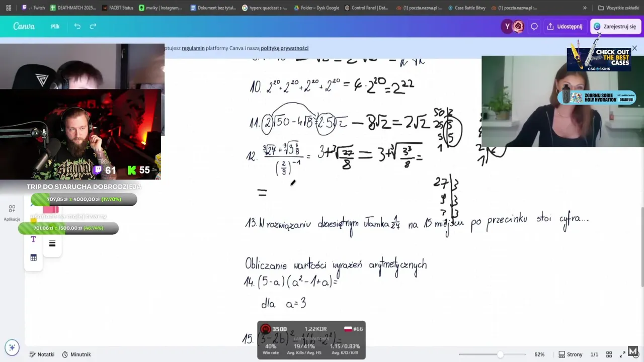Open the second collaborator avatar
This screenshot has height=362, width=644.
coord(518,27)
